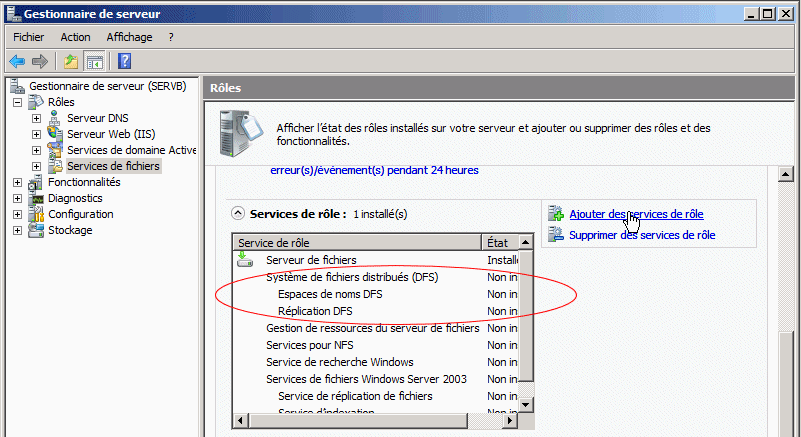The image size is (801, 437).
Task: Click Ajouter des services de rôle link
Action: (636, 214)
